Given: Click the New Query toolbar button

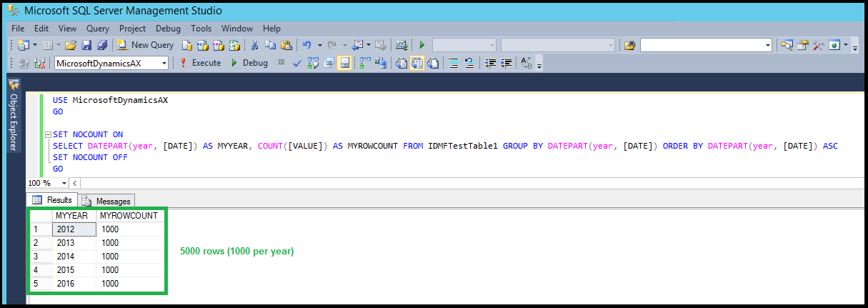Looking at the screenshot, I should coord(146,45).
